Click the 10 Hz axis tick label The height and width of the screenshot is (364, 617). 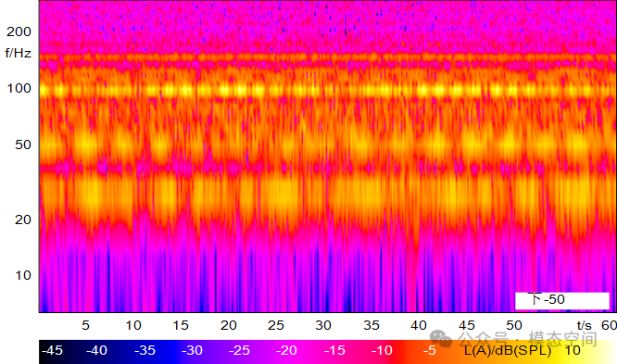point(23,275)
